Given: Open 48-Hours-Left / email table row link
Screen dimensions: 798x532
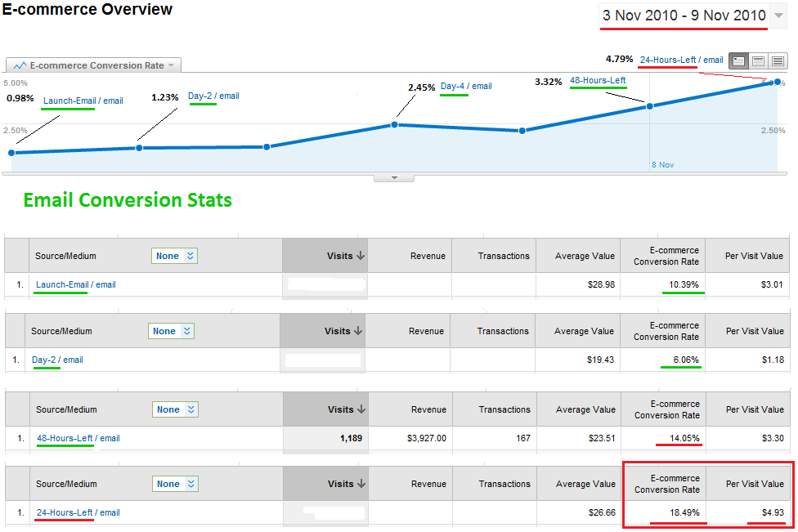Looking at the screenshot, I should click(x=78, y=438).
